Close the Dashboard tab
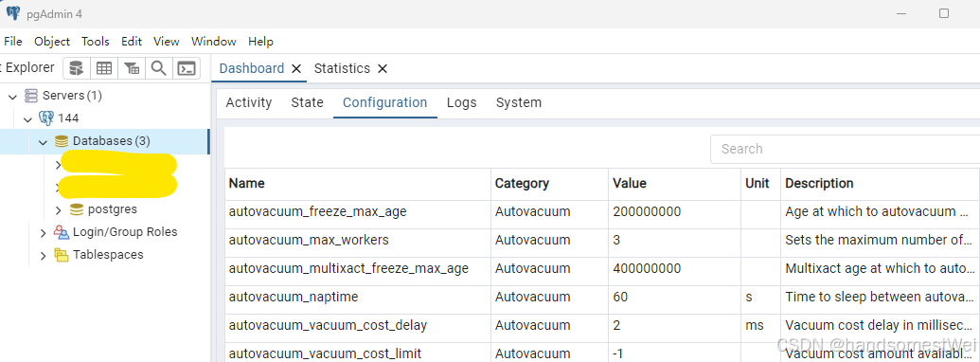Screen dimensions: 980x362 pos(296,69)
